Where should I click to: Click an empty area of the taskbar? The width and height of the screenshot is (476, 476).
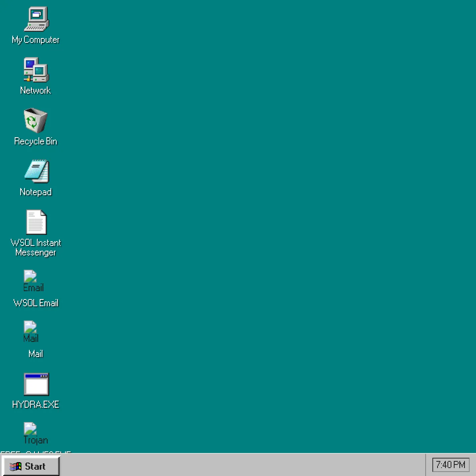(x=238, y=466)
